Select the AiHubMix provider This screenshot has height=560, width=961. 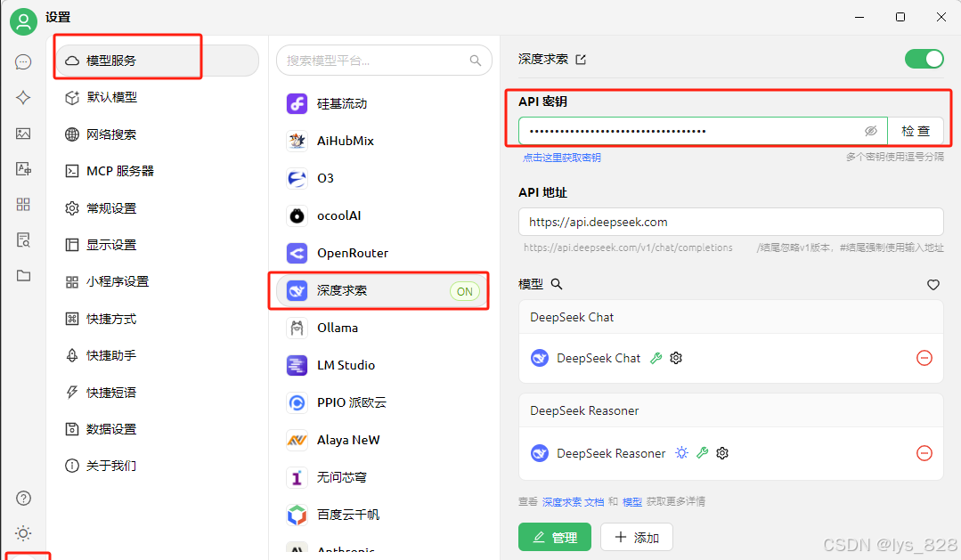(x=384, y=141)
